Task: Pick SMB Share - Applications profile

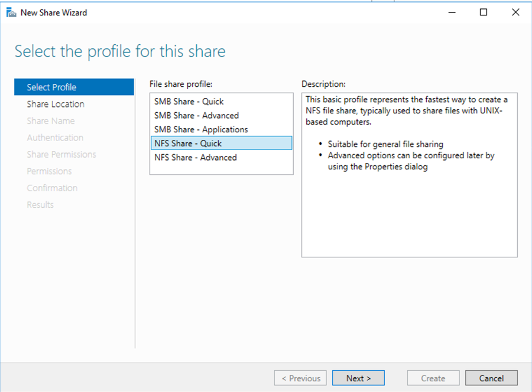Action: click(x=221, y=129)
